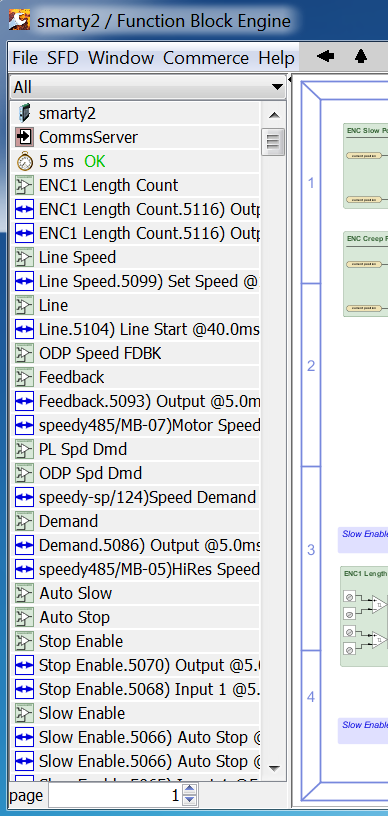Click the up arrow in the toolbar
This screenshot has height=816, width=388.
pos(361,56)
